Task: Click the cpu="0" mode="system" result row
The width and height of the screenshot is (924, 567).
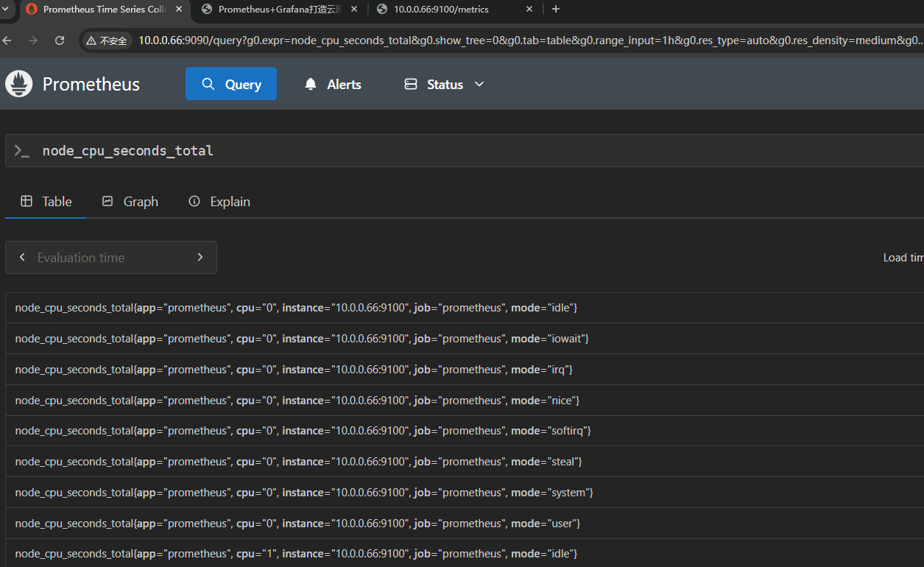Action: 465,493
